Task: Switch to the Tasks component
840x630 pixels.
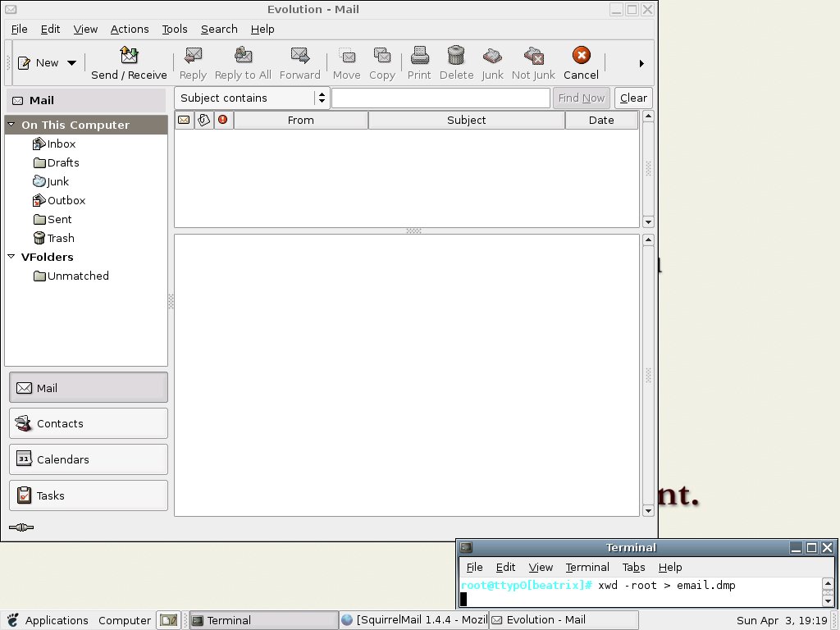Action: [89, 495]
